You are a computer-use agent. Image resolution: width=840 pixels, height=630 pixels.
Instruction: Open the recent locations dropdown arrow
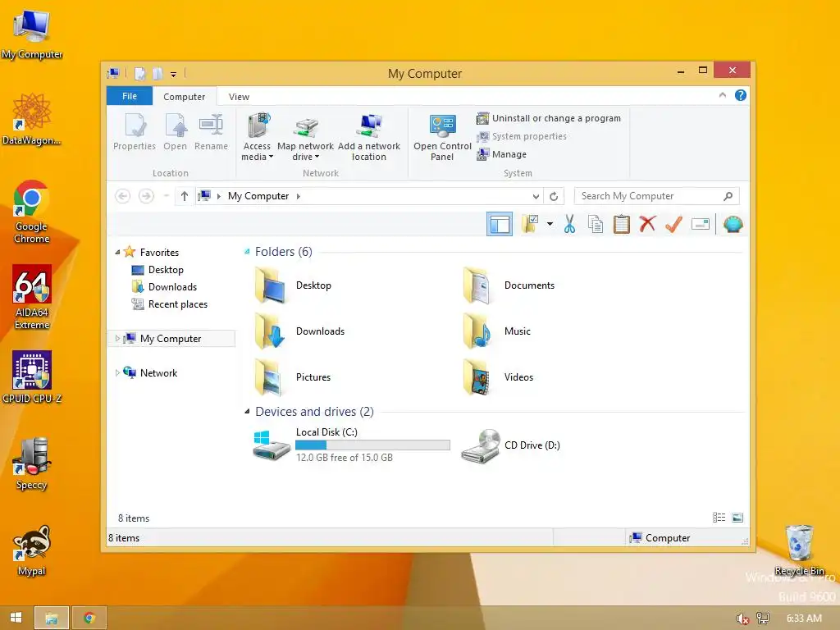point(166,196)
